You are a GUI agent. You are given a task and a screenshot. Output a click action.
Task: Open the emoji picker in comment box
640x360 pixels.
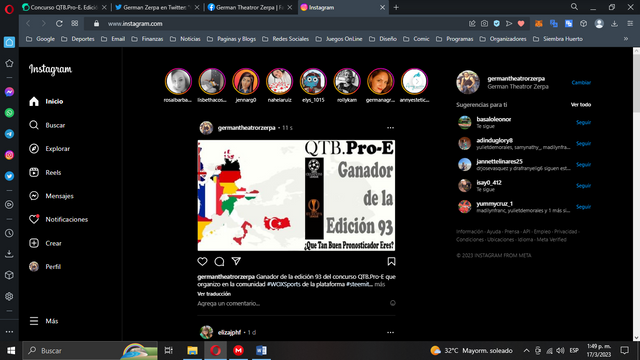click(393, 303)
